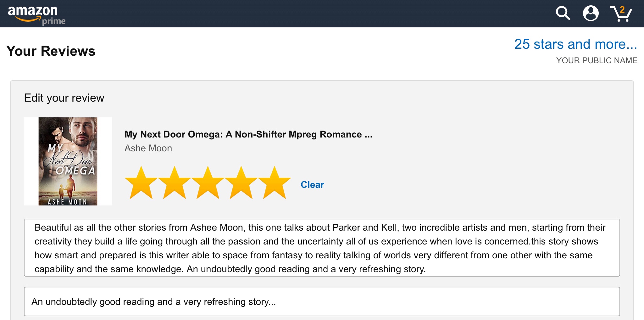Select the fifth rating star
This screenshot has height=320, width=644.
[x=275, y=183]
